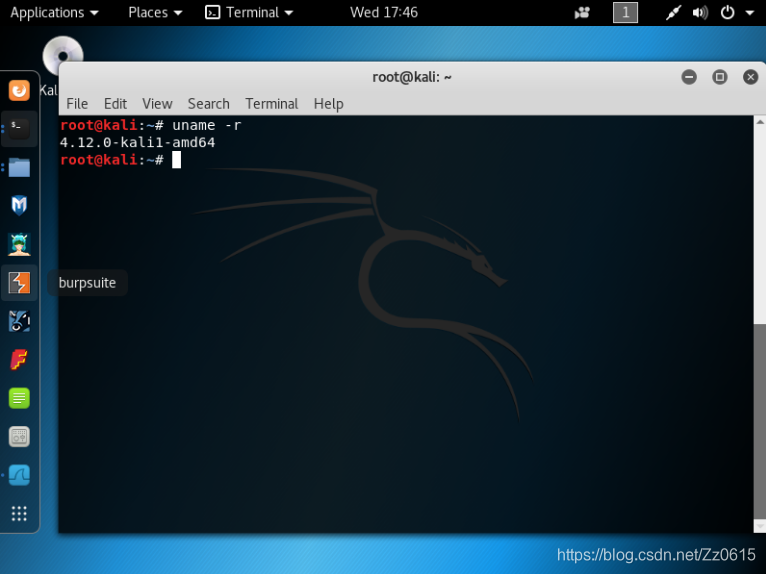Image resolution: width=766 pixels, height=574 pixels.
Task: Close the root@kali terminal window
Action: 750,77
